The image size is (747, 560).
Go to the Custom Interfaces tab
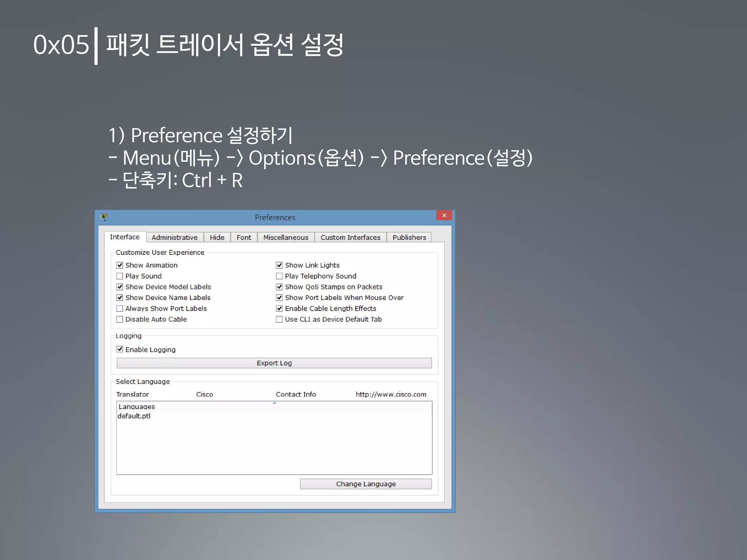click(x=351, y=237)
